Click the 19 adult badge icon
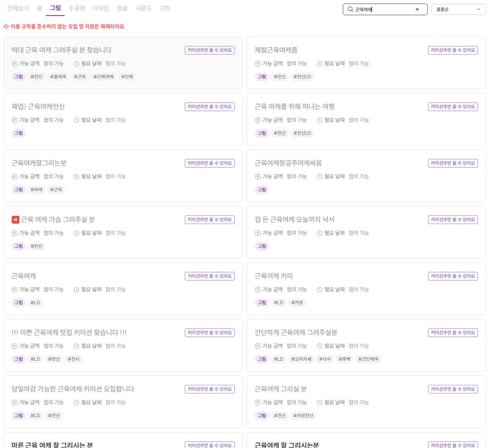488x448 pixels. click(x=15, y=220)
